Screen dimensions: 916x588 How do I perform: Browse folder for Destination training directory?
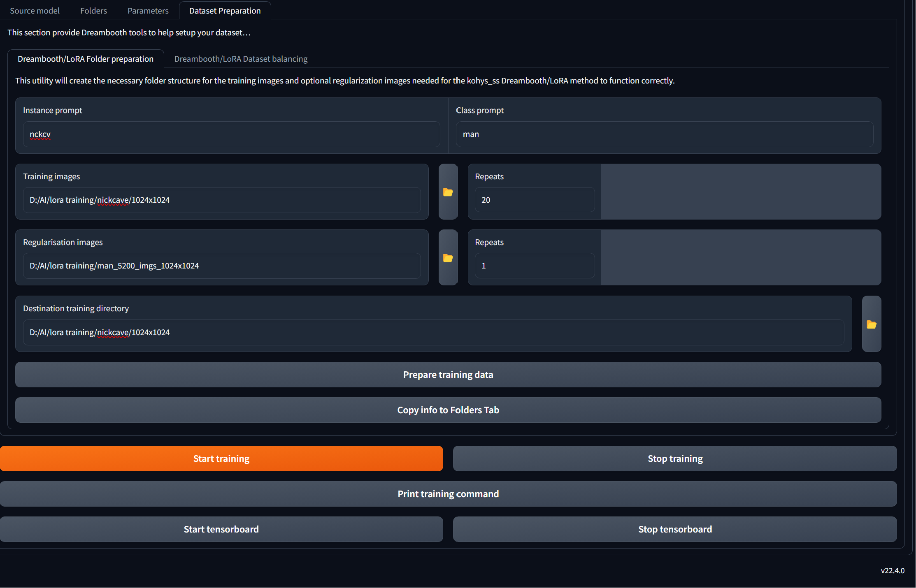point(871,324)
